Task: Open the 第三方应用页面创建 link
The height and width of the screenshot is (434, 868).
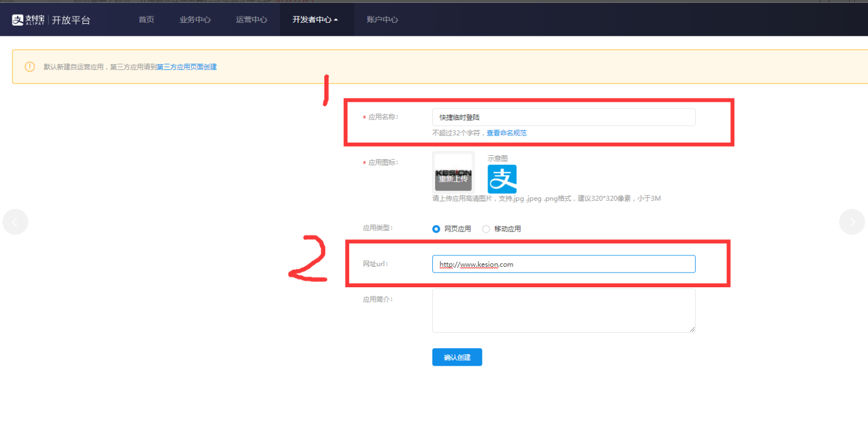Action: (x=187, y=67)
